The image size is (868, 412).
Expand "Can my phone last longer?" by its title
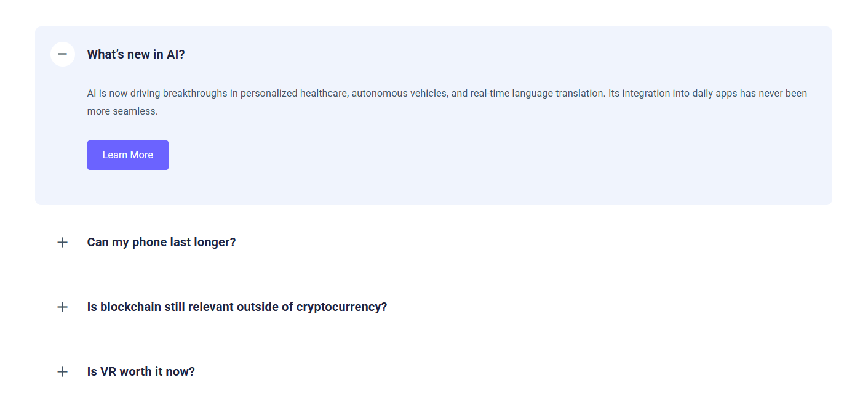[161, 242]
